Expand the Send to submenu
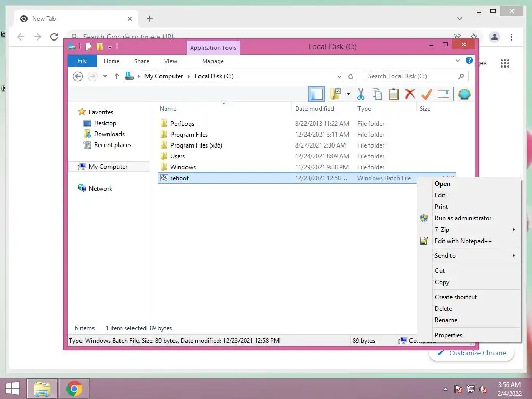This screenshot has width=532, height=399. 469,256
